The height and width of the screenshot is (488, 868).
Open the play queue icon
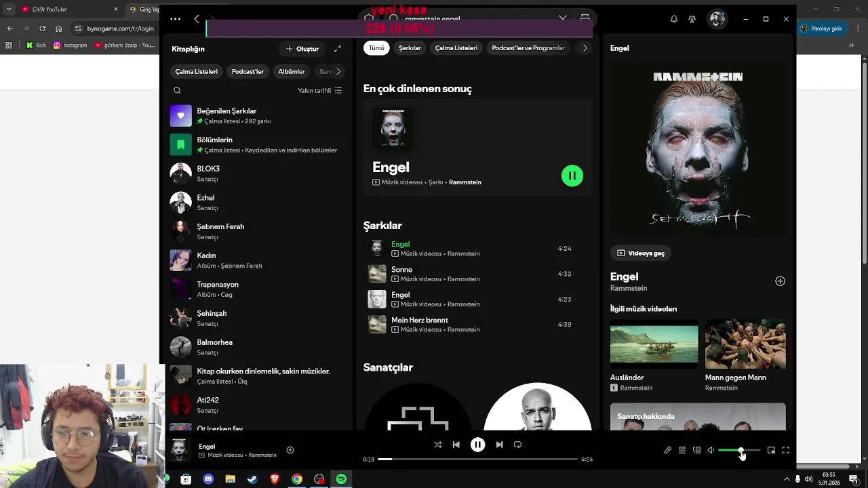pyautogui.click(x=682, y=450)
